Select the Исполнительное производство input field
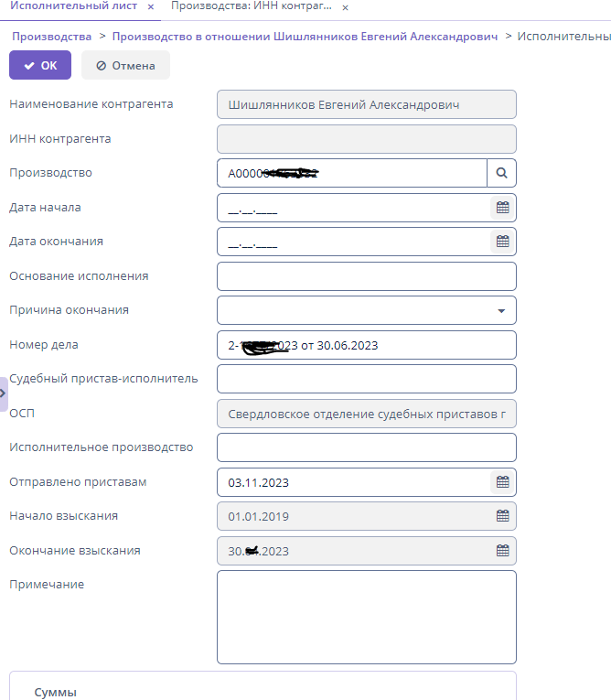Screen dimensions: 611x700 click(x=366, y=447)
